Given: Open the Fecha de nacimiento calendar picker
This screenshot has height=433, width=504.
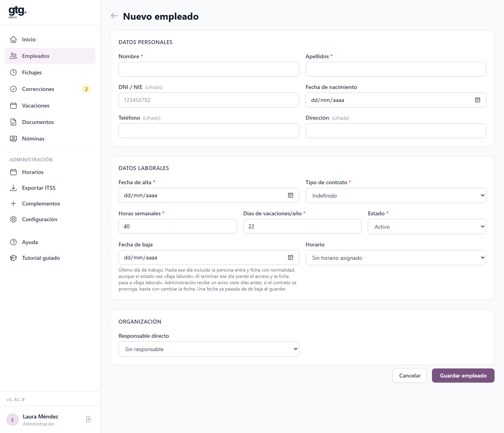Looking at the screenshot, I should pos(478,100).
